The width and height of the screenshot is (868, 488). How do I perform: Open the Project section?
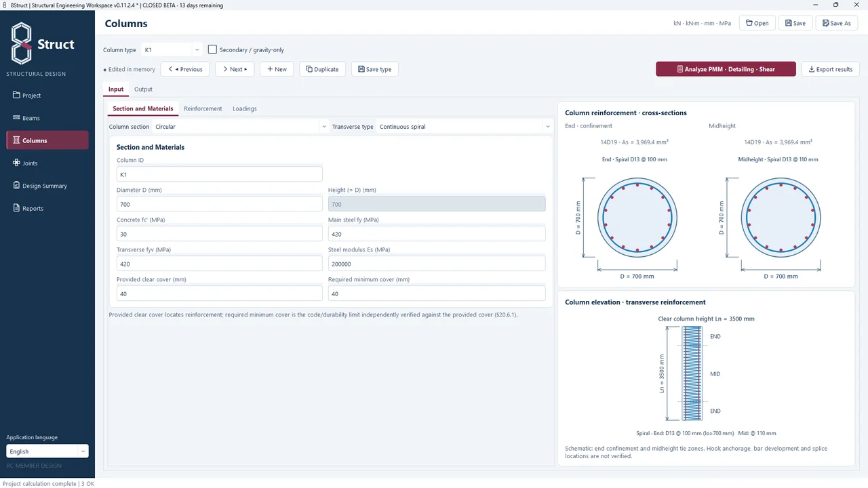[x=47, y=96]
